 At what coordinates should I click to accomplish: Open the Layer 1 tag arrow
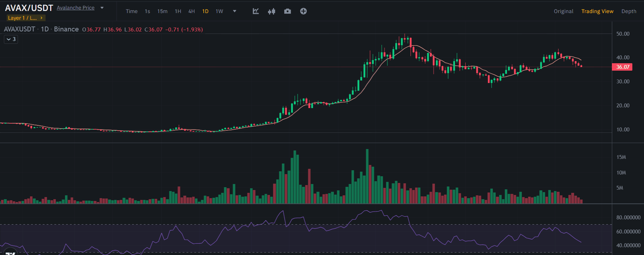(x=41, y=18)
